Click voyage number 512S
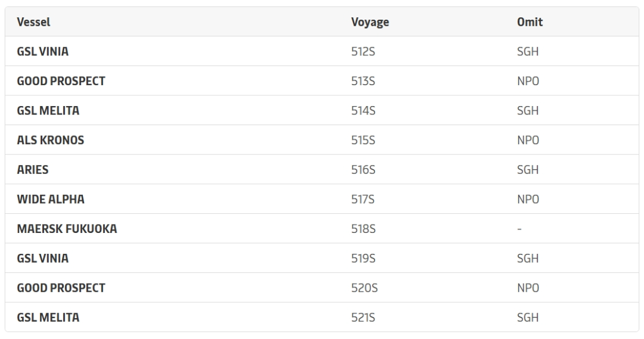The image size is (644, 339). [363, 52]
